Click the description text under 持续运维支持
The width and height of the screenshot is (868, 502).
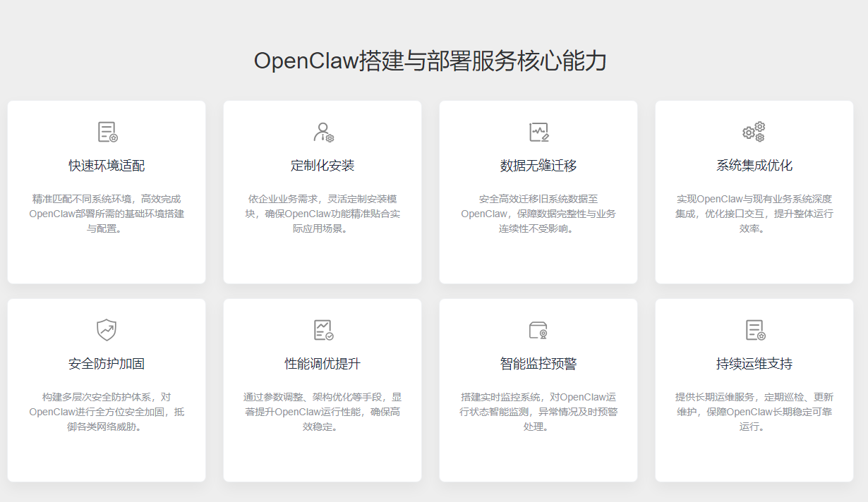click(754, 412)
